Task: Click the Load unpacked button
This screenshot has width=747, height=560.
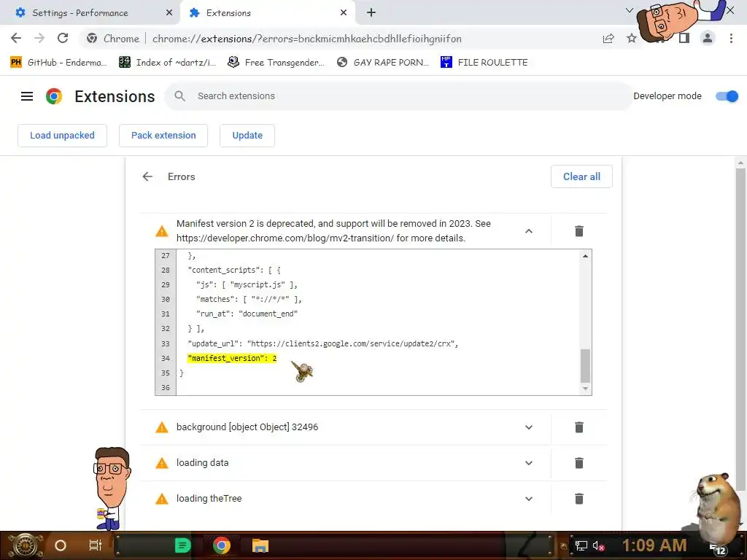Action: (63, 136)
